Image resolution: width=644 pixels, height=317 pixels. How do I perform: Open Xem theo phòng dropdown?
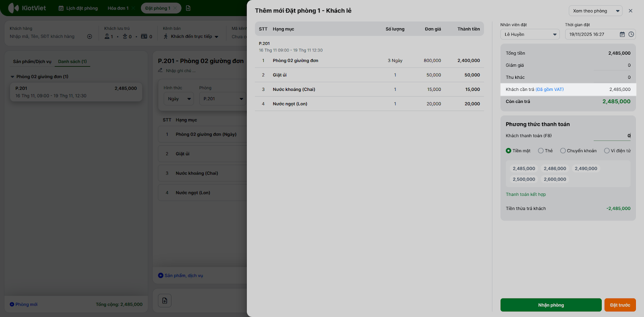tap(595, 11)
